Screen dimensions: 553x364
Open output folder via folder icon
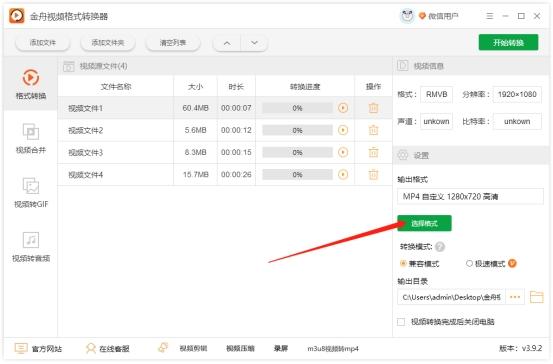coord(536,297)
